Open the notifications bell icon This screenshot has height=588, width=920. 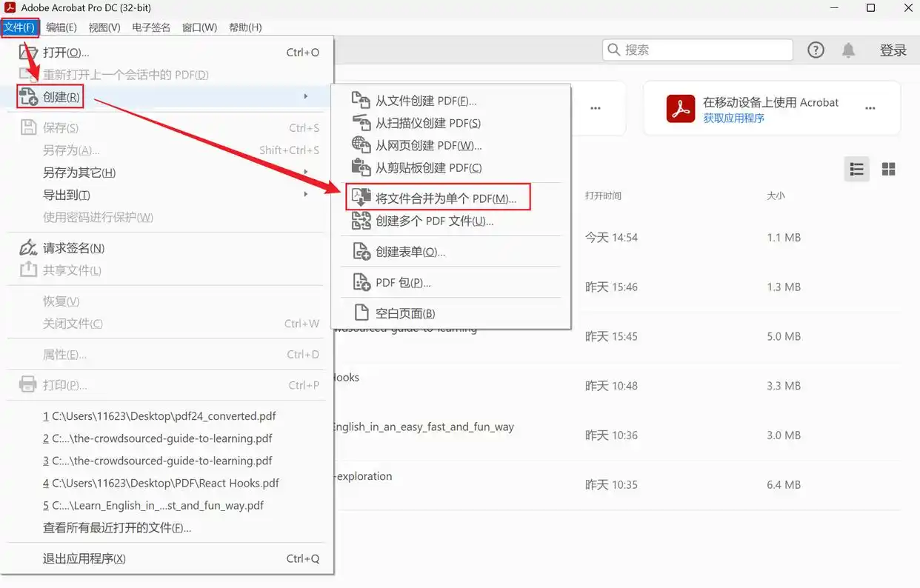point(848,50)
